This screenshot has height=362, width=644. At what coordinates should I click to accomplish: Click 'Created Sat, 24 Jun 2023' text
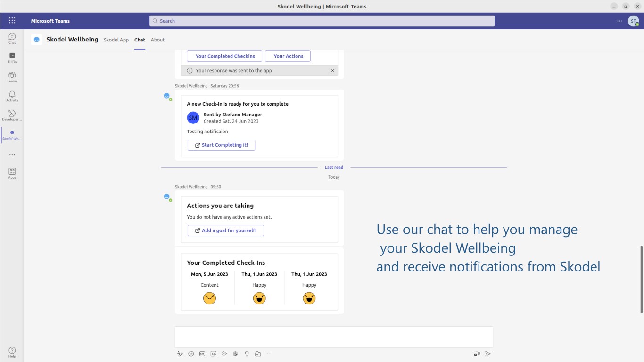coord(231,121)
